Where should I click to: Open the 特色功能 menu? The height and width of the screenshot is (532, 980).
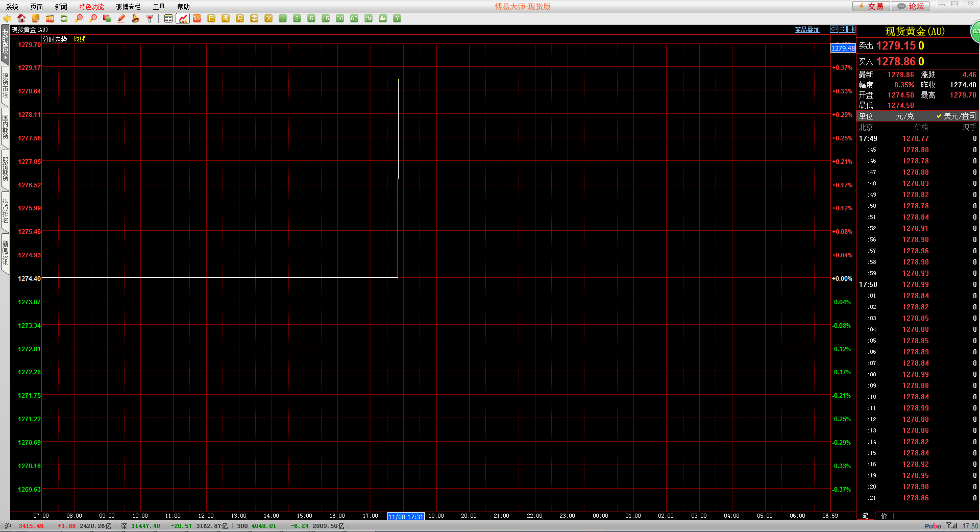point(91,7)
